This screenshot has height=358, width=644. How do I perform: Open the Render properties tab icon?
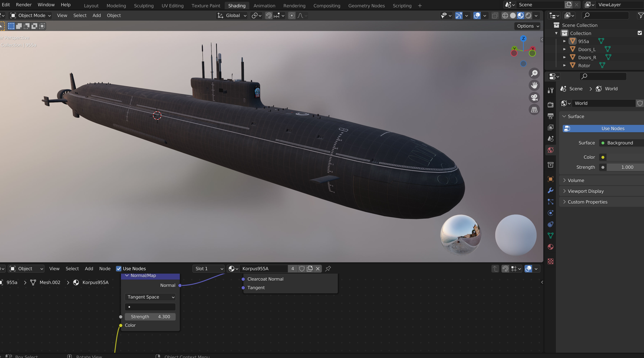[550, 104]
